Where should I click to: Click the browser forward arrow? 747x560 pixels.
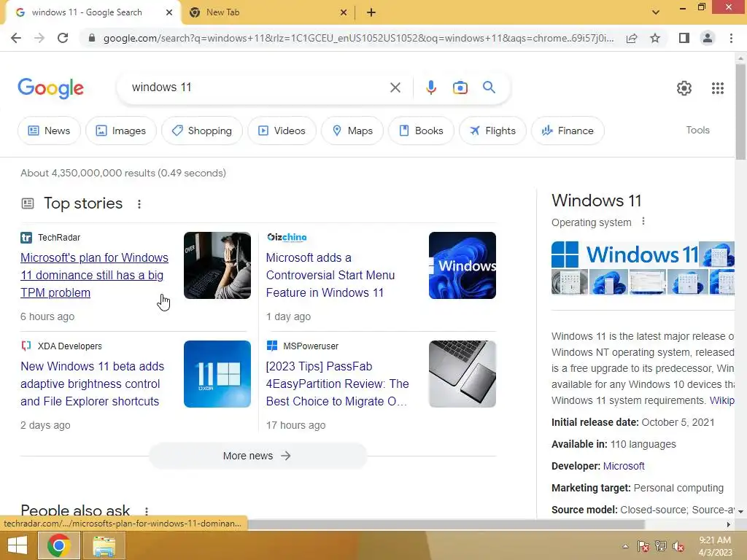tap(39, 38)
